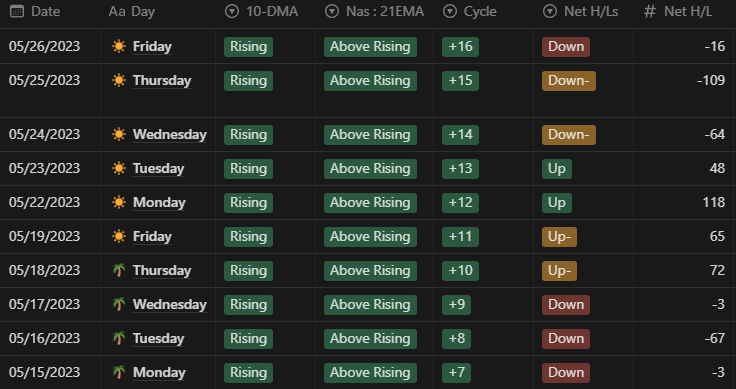Select the 72 Net H/L value
Screen dimensions: 736x389
tap(717, 271)
